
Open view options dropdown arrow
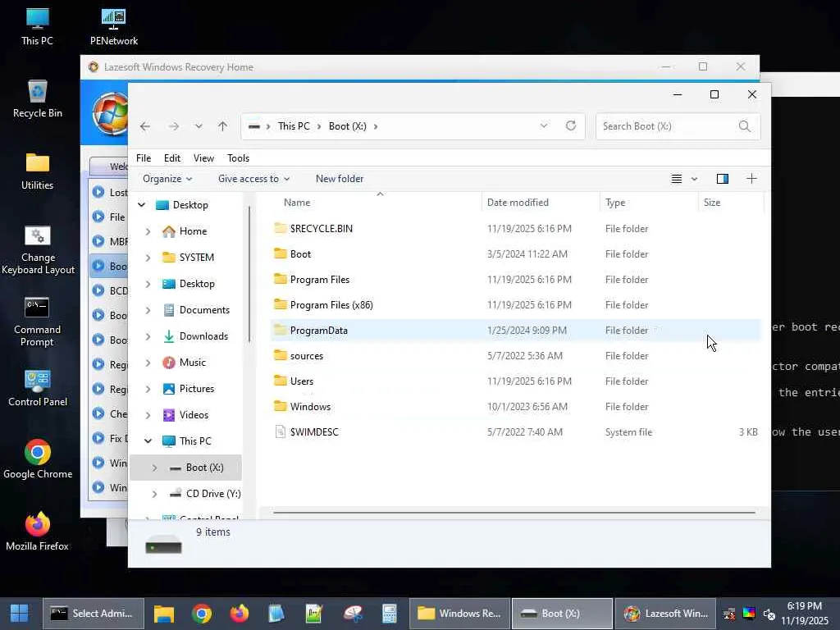[x=694, y=179]
